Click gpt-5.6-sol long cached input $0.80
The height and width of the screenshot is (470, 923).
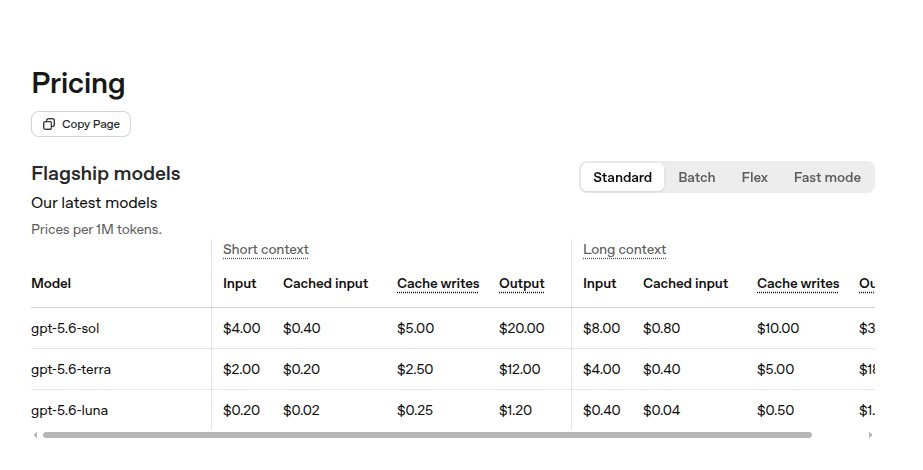tap(661, 328)
